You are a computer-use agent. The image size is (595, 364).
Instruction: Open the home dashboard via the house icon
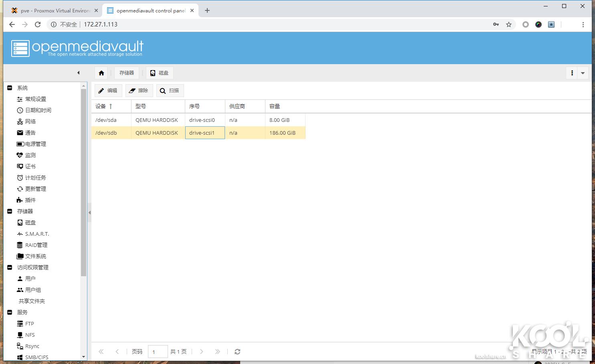coord(101,73)
